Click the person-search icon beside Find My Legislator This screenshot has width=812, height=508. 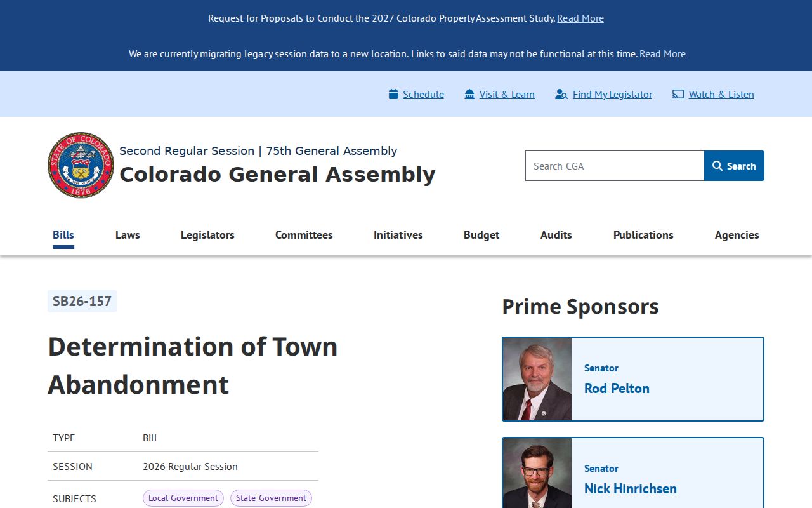pyautogui.click(x=561, y=94)
